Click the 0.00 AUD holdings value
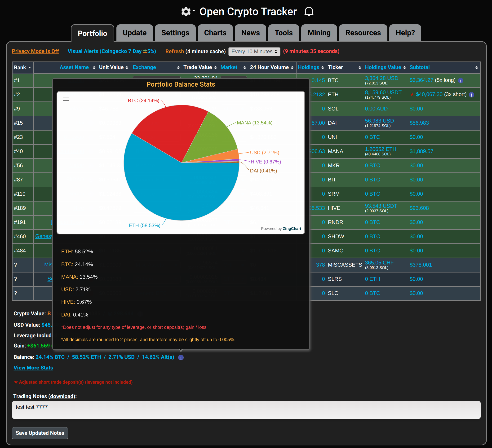This screenshot has height=448, width=492. click(x=376, y=109)
